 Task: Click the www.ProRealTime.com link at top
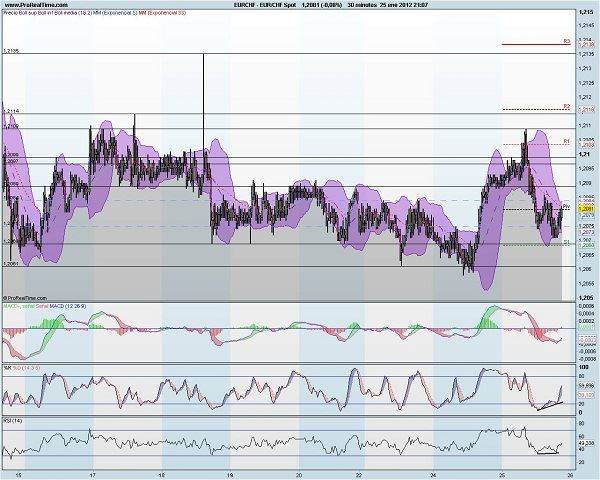[x=37, y=5]
